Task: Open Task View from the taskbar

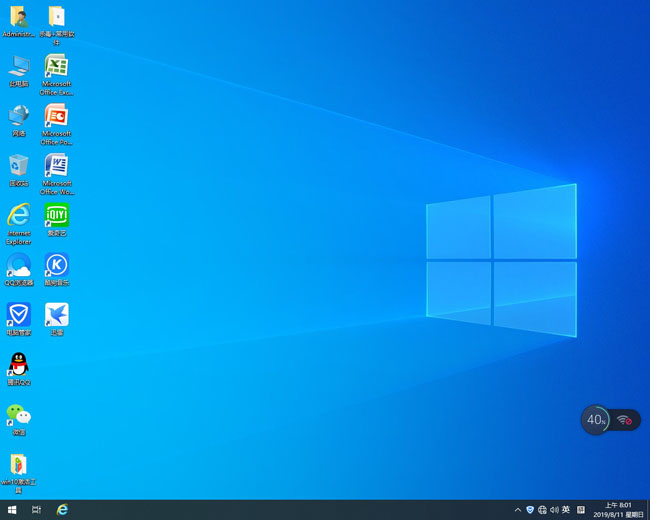Action: [x=37, y=510]
